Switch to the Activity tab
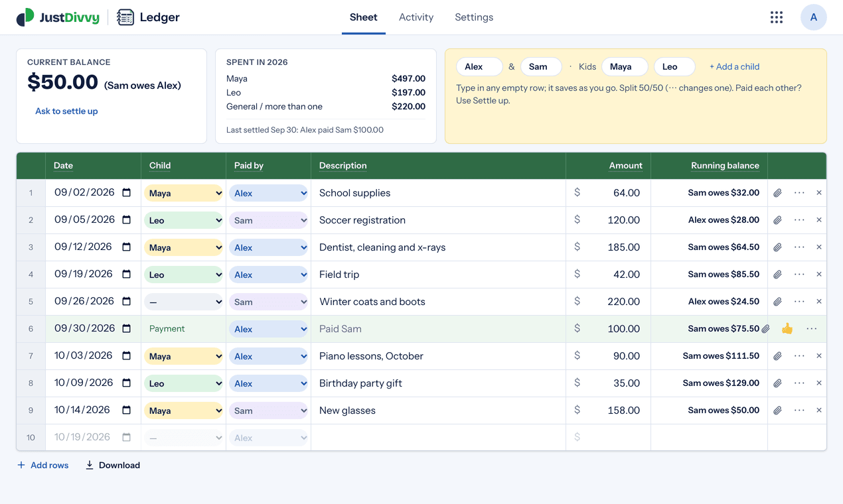843x504 pixels. 416,17
